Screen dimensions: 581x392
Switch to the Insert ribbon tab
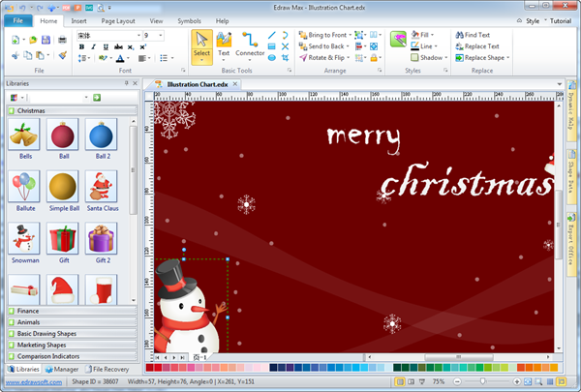click(78, 21)
